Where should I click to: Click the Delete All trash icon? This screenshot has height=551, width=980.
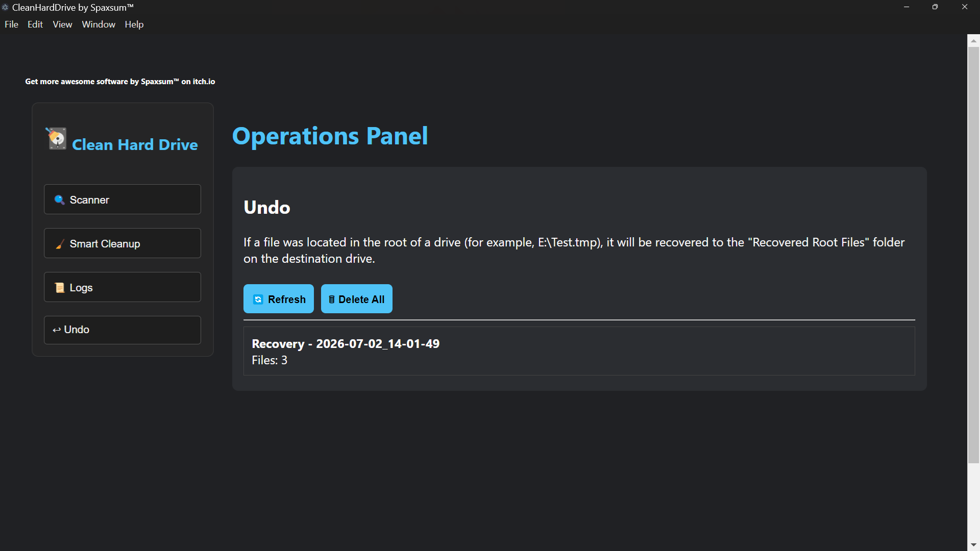[x=332, y=299]
